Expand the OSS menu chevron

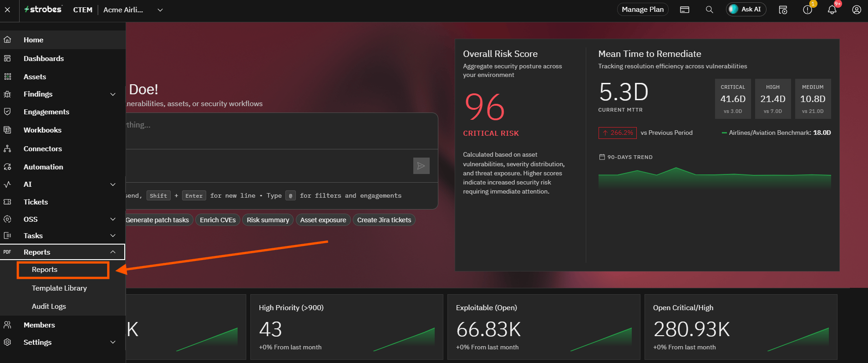(x=113, y=219)
